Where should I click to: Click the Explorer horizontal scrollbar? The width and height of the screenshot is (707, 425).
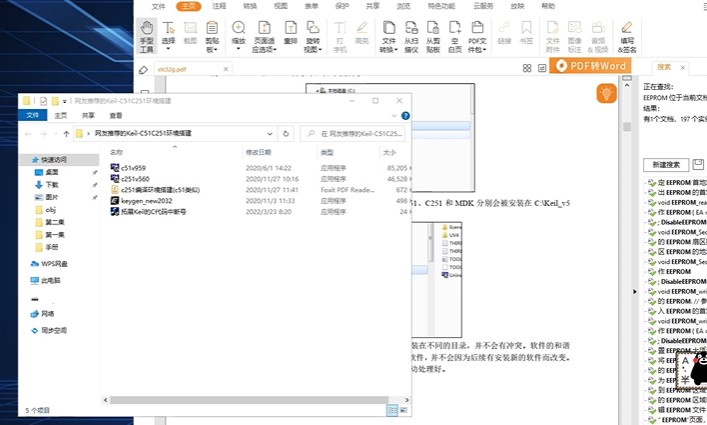coord(249,400)
